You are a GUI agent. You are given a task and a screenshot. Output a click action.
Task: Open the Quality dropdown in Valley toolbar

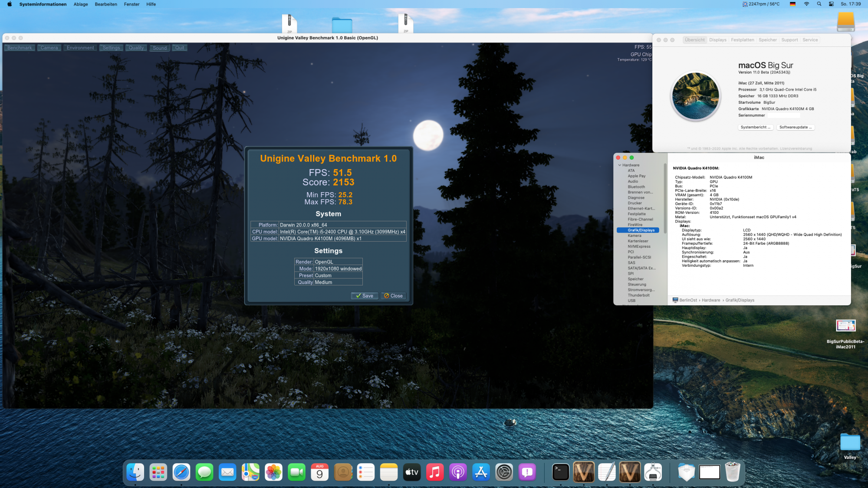136,48
